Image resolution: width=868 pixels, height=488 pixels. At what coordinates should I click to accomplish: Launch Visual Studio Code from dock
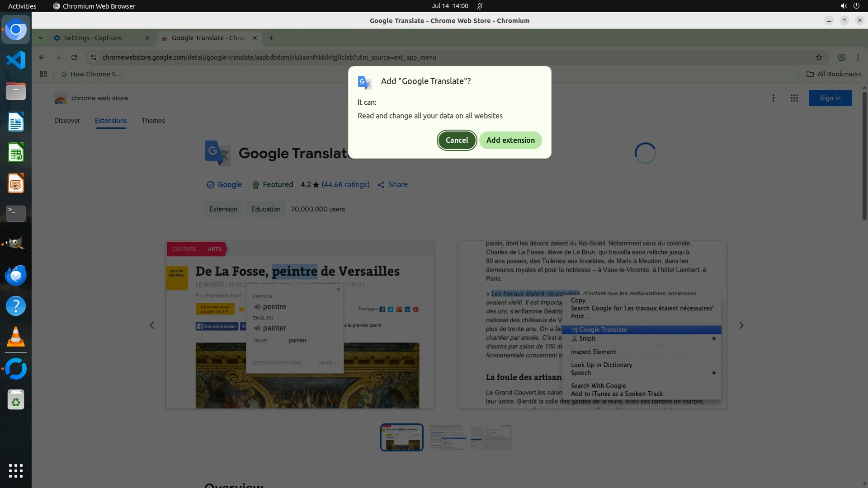click(16, 60)
